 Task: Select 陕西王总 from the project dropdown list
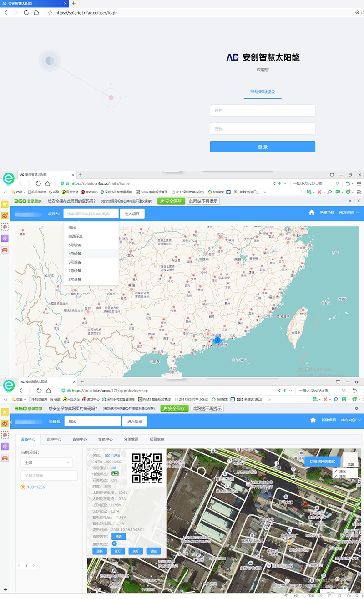(x=76, y=236)
